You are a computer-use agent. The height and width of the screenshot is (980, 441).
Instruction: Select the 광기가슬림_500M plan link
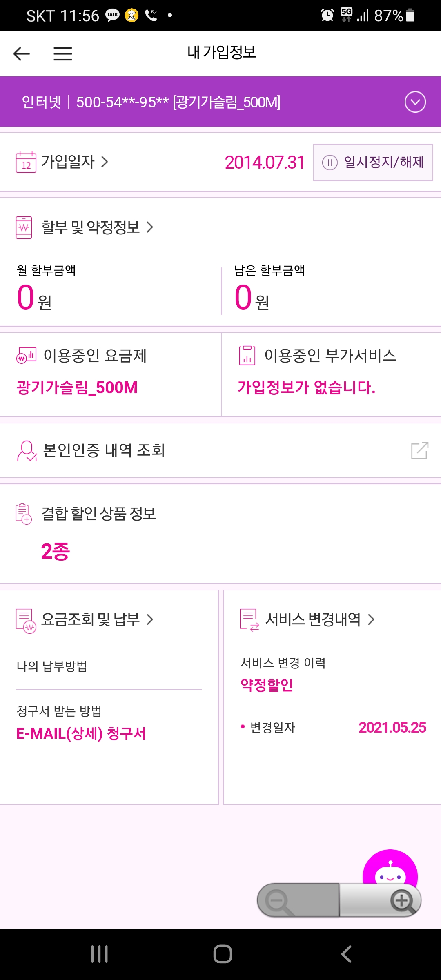pyautogui.click(x=77, y=388)
